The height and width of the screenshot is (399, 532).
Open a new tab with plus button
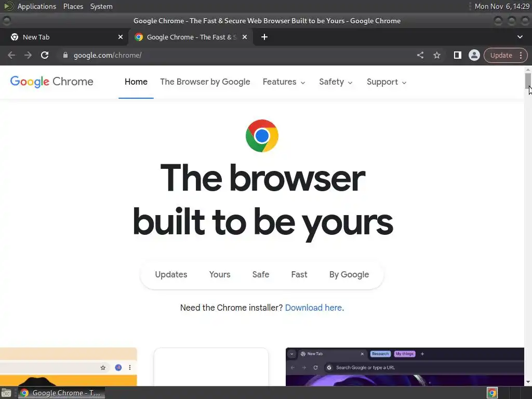264,37
